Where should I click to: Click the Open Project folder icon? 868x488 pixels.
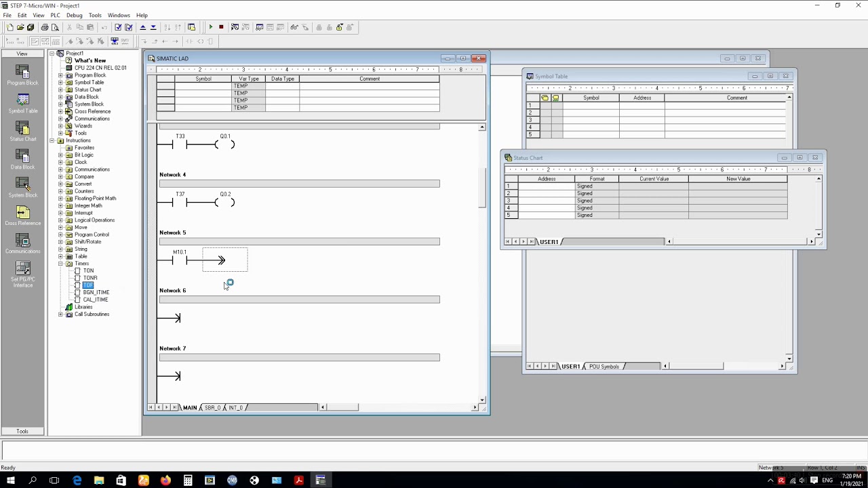(x=20, y=27)
